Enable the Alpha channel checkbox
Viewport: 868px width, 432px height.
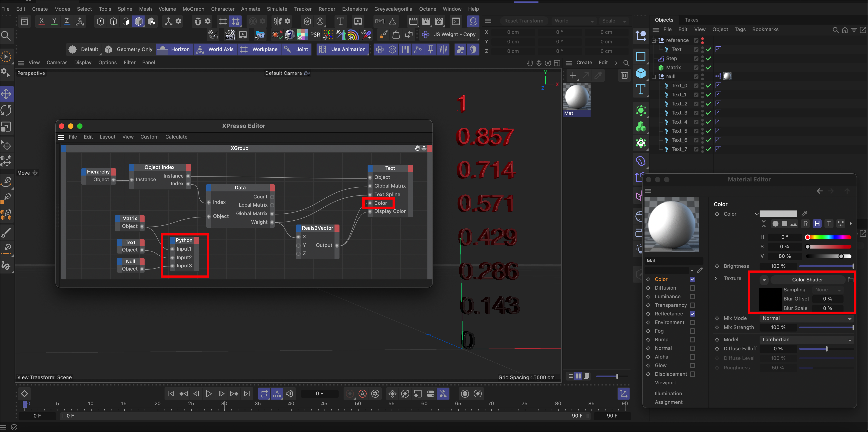692,357
